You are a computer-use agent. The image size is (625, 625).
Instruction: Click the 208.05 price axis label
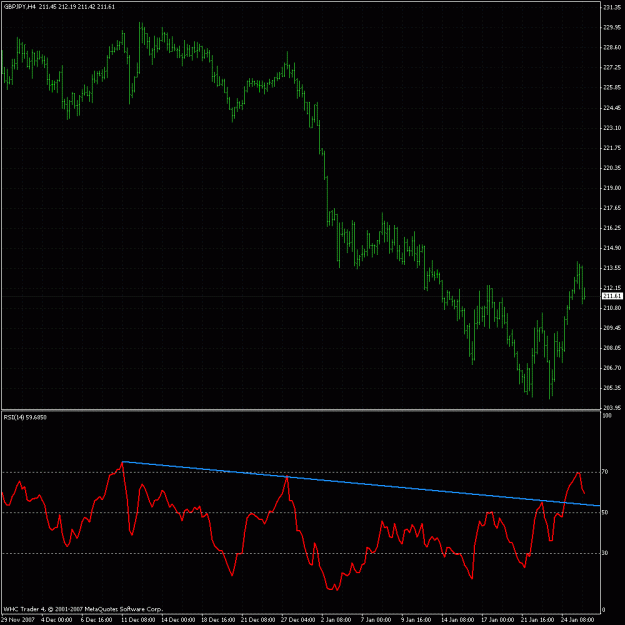(612, 348)
